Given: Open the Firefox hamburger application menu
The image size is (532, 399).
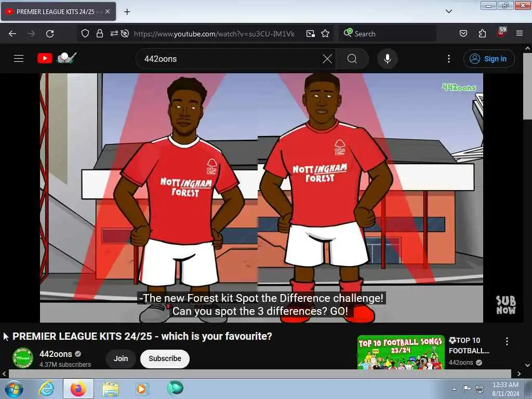Looking at the screenshot, I should click(520, 33).
